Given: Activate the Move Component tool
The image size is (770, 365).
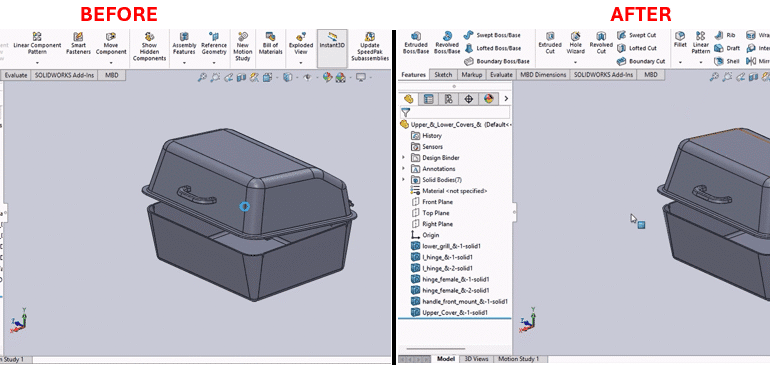Looking at the screenshot, I should [111, 44].
